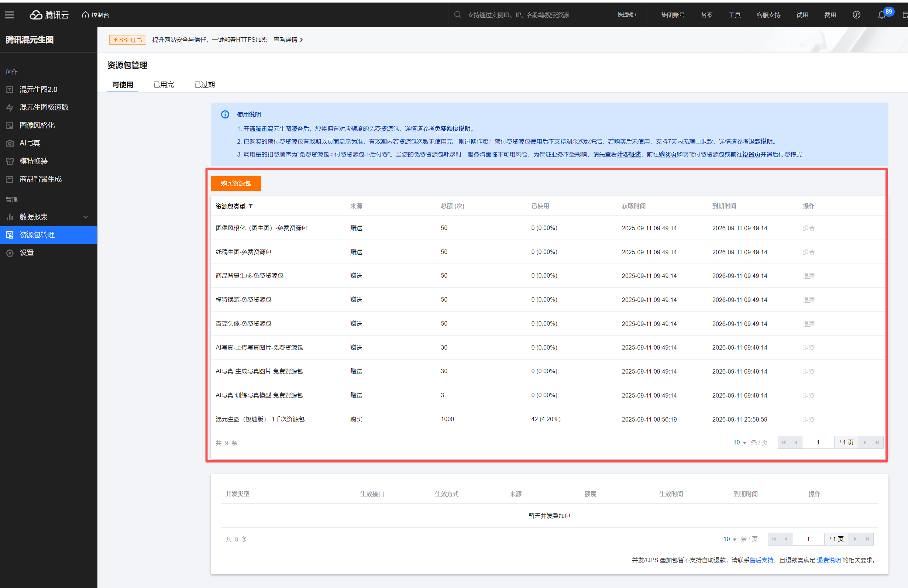The height and width of the screenshot is (588, 908).
Task: Expand the 数据报表 sidebar menu
Action: point(86,217)
